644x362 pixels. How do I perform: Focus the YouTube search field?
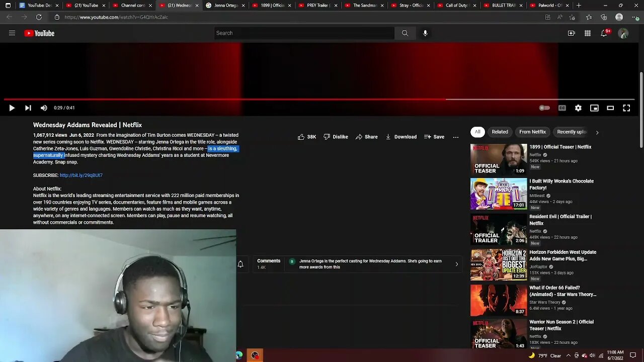coord(304,33)
